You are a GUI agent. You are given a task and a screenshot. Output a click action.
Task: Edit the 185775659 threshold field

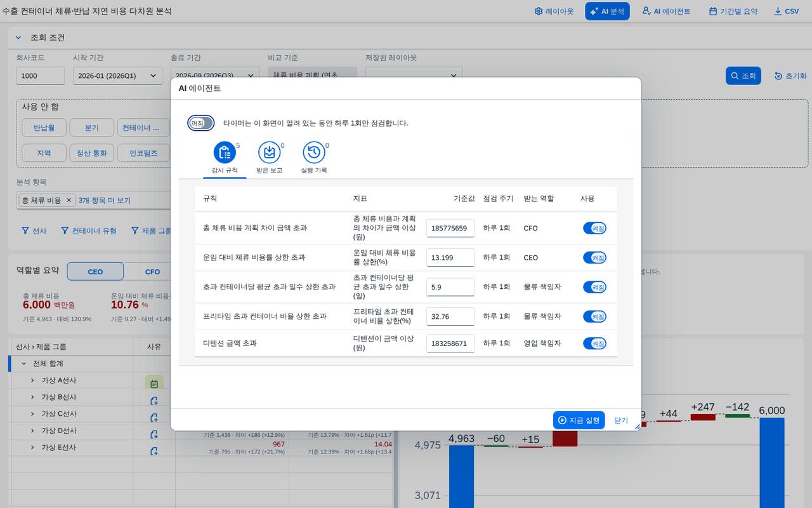tap(450, 228)
